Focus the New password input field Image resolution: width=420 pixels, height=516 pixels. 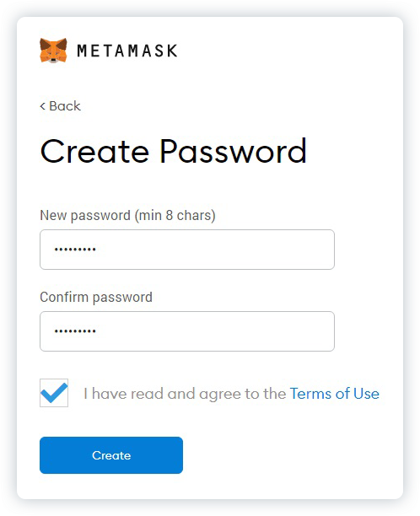tap(187, 250)
